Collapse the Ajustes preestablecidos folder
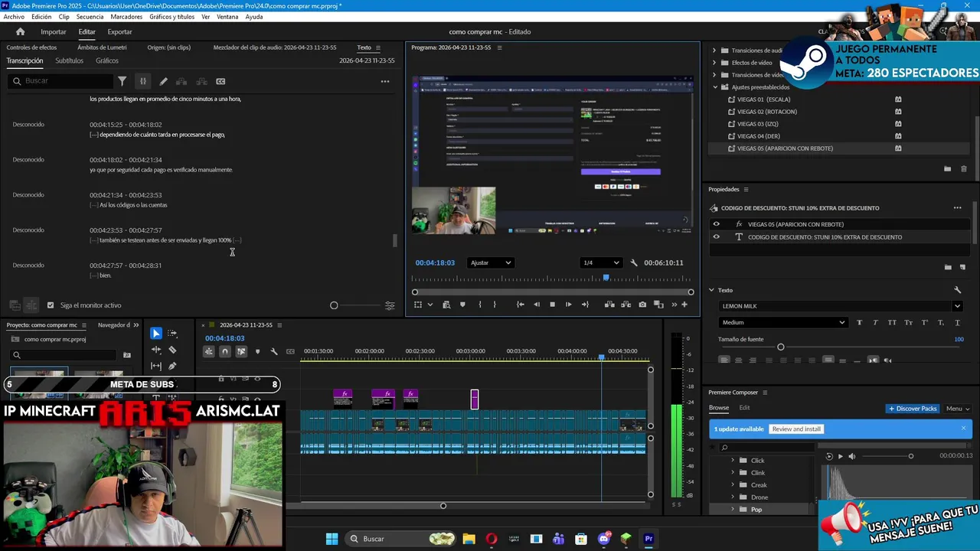The height and width of the screenshot is (551, 980). pos(714,87)
